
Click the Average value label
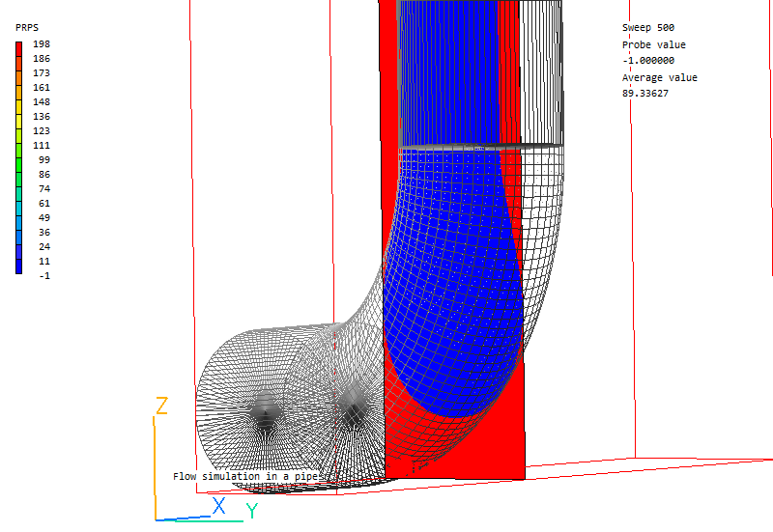click(659, 77)
